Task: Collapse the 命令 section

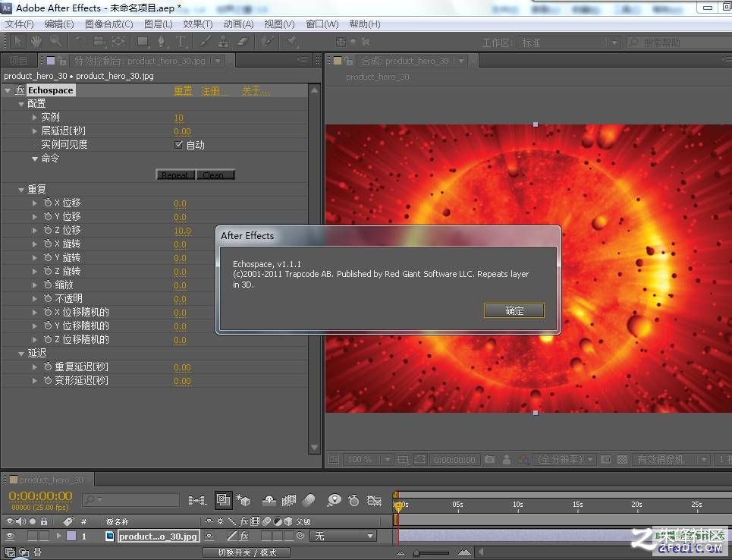Action: 35,159
